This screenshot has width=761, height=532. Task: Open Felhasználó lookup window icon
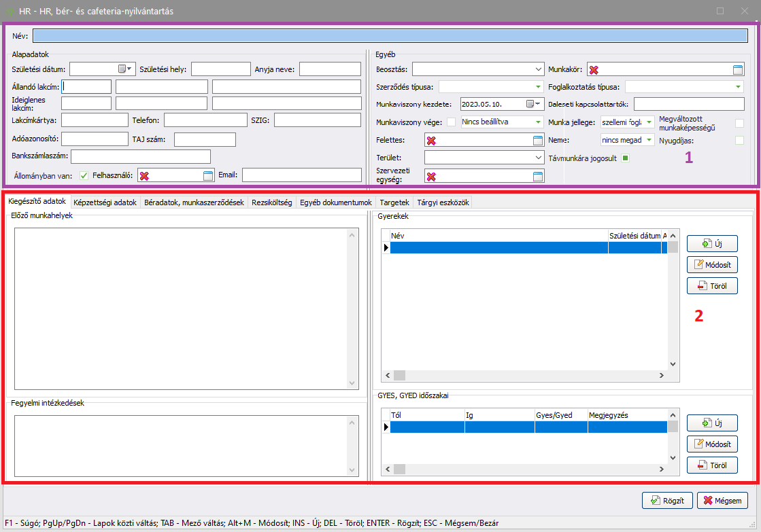[209, 176]
